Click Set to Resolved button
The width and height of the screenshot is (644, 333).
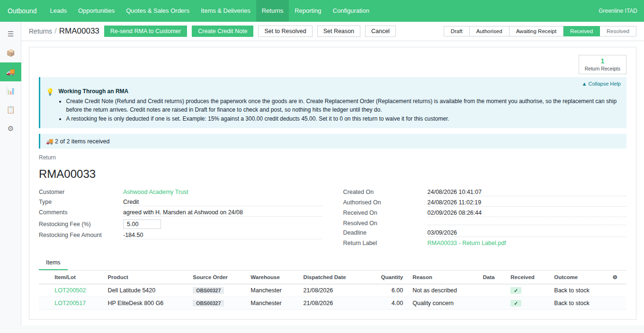(285, 31)
